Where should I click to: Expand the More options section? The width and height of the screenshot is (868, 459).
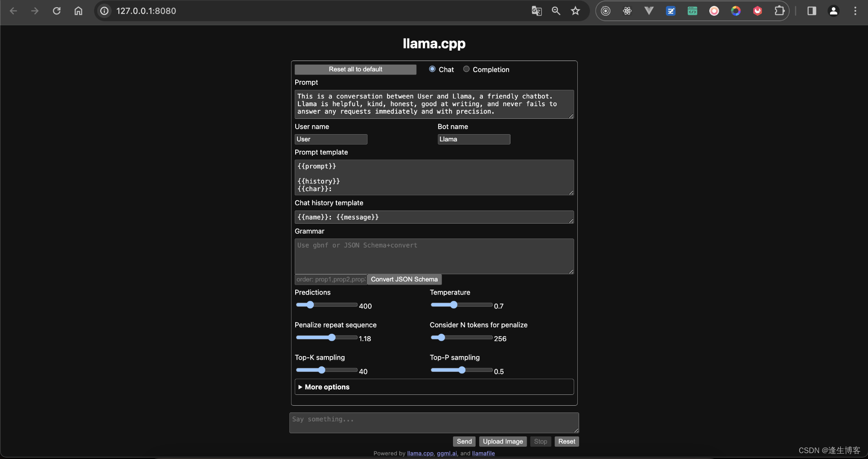tap(434, 387)
